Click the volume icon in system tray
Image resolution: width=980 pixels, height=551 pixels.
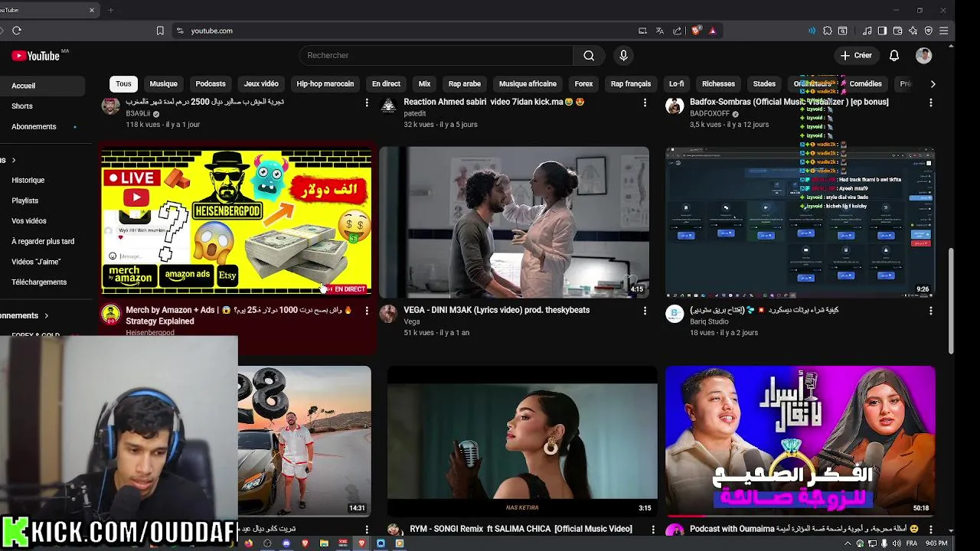(x=896, y=543)
